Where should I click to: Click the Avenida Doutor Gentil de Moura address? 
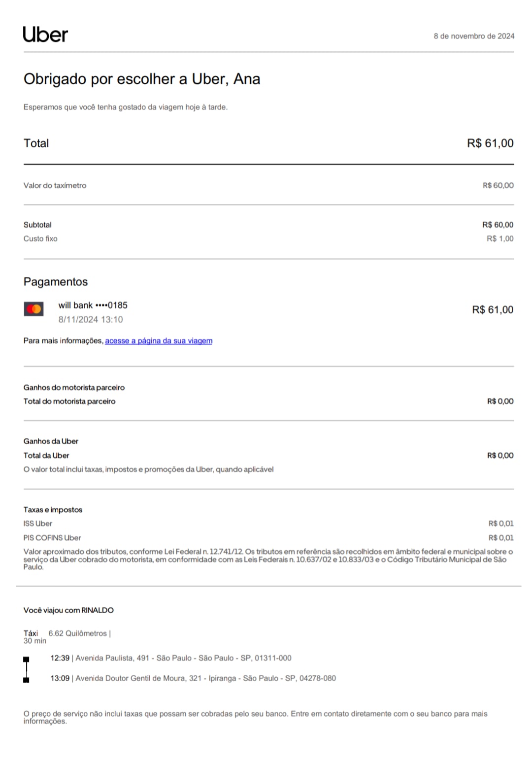[205, 678]
